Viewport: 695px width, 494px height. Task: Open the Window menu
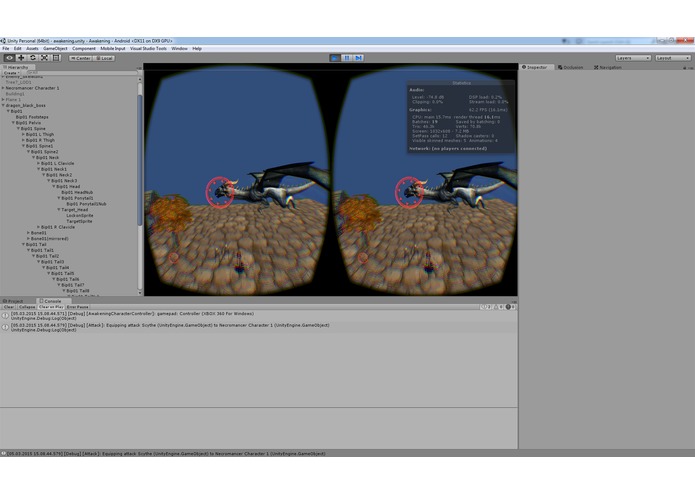[x=180, y=48]
